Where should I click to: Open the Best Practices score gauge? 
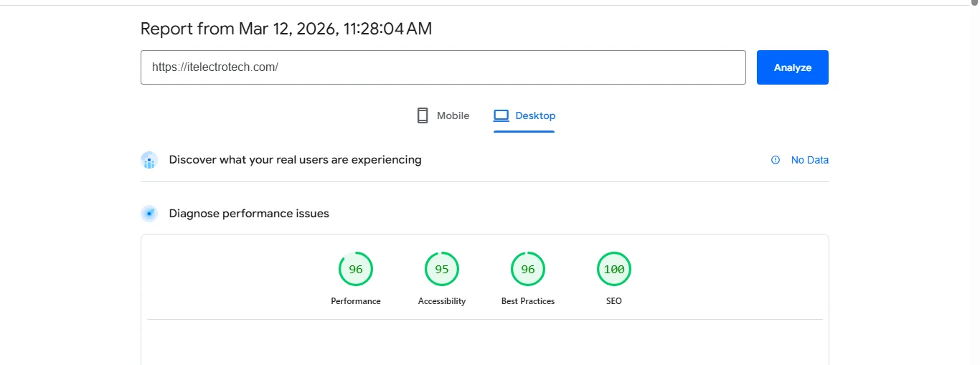click(528, 269)
